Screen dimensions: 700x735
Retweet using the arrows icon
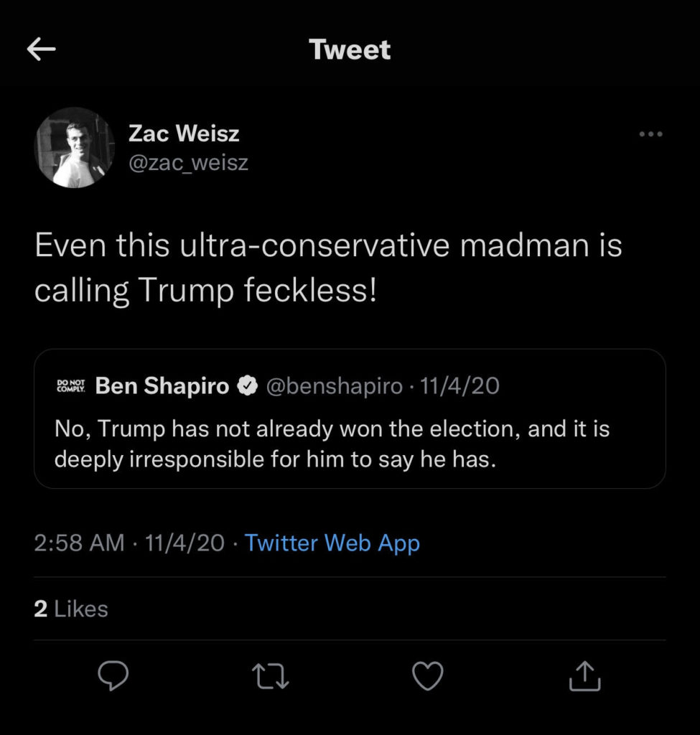(x=271, y=675)
